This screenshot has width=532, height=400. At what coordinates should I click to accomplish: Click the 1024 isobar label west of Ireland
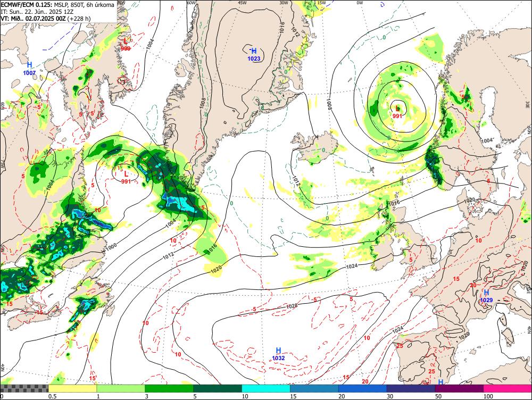[352, 266]
